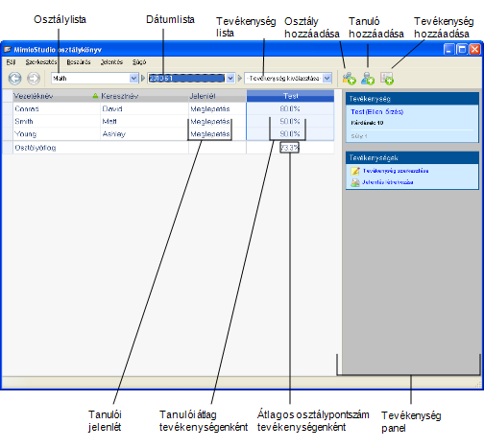Click the Tevékenység panel header

412,99
